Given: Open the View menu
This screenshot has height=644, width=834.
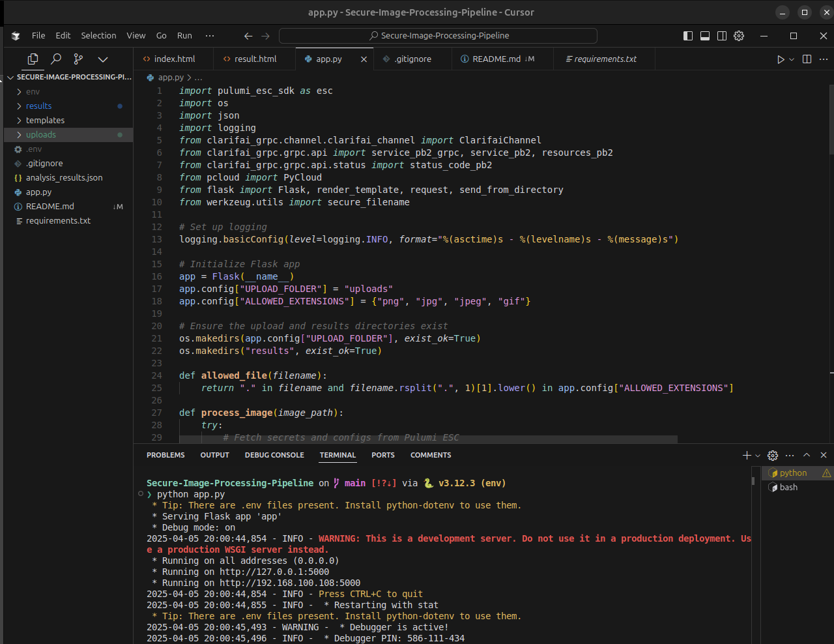Looking at the screenshot, I should click(x=136, y=36).
